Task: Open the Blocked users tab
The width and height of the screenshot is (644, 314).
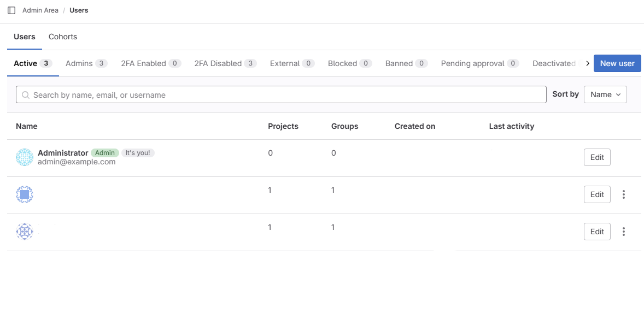Action: click(x=350, y=63)
